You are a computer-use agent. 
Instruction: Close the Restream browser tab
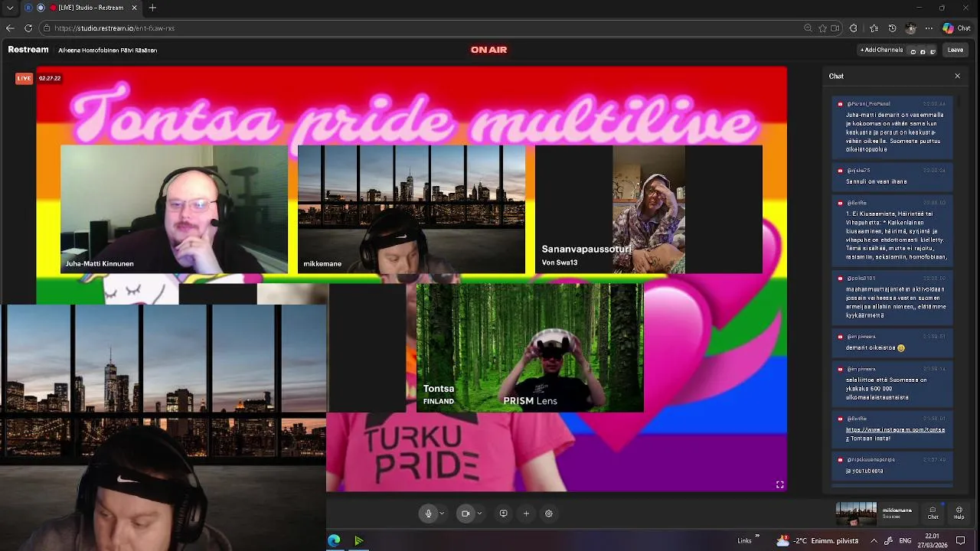[x=135, y=8]
